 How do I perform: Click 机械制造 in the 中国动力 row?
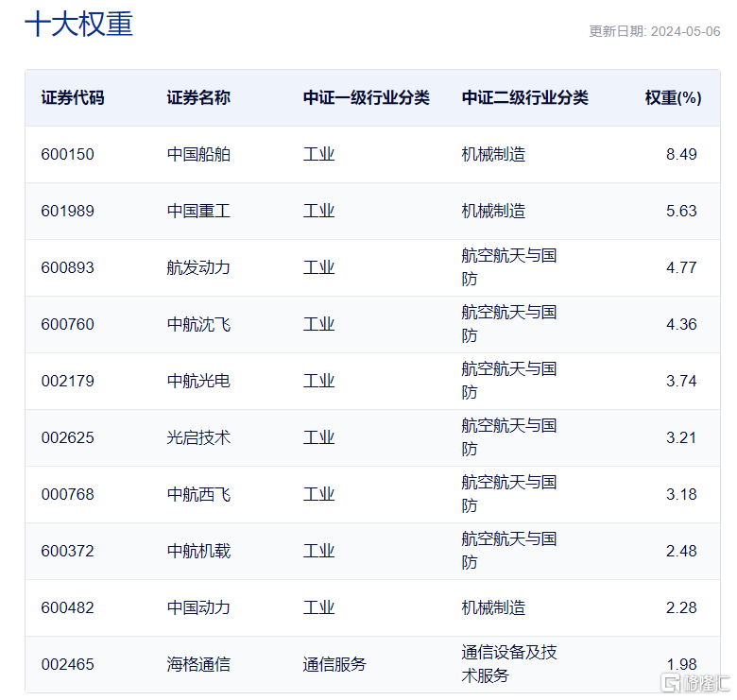493,607
